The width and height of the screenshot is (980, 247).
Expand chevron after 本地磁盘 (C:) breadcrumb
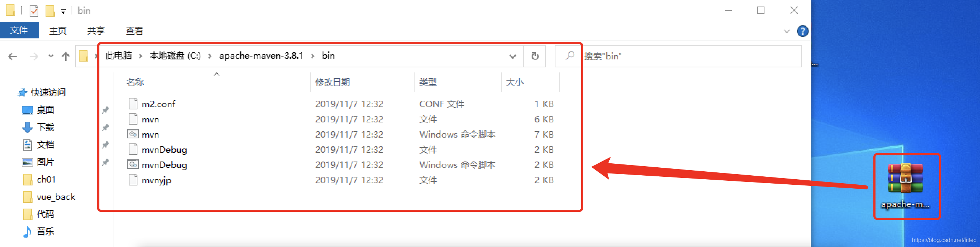pos(210,56)
